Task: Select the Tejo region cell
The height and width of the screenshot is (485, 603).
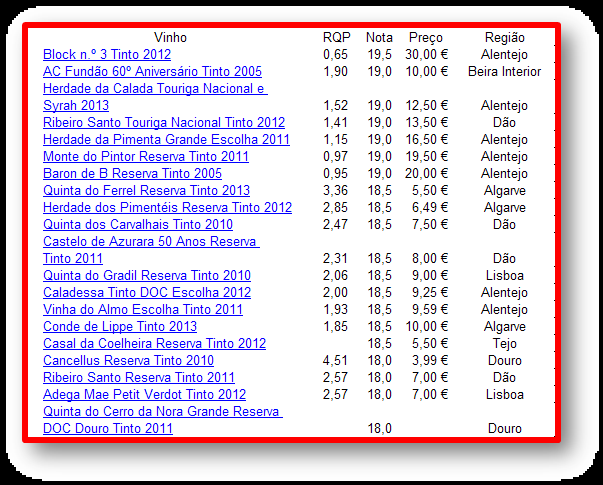Action: pos(505,343)
